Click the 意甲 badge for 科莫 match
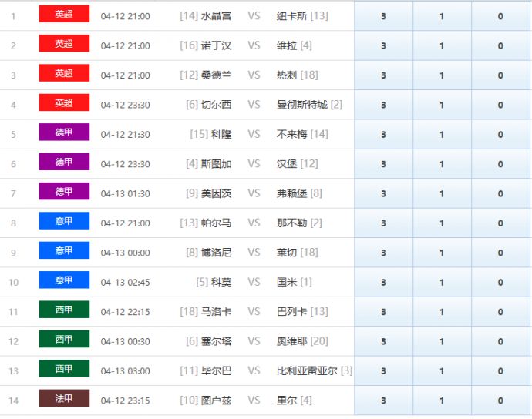The image size is (532, 419). pyautogui.click(x=64, y=280)
